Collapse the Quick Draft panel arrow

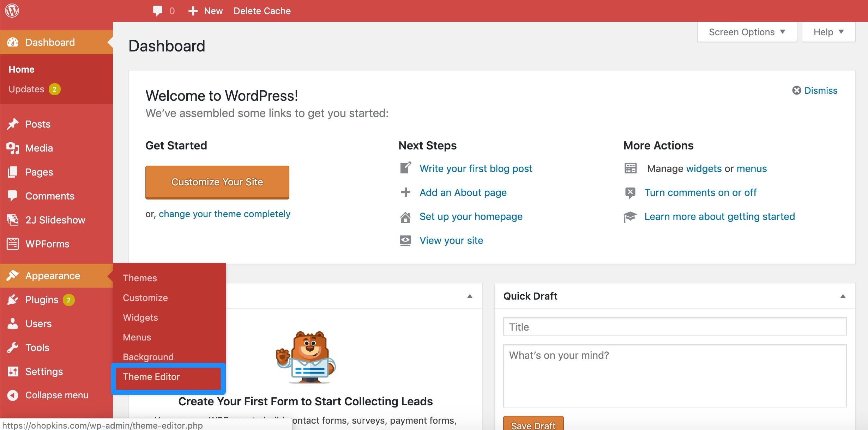click(x=843, y=296)
